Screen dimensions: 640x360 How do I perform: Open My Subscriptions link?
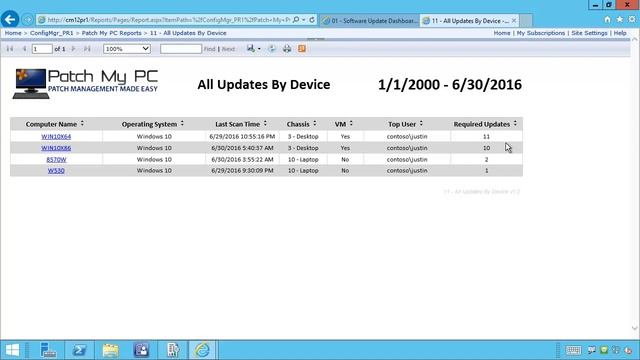(x=541, y=33)
